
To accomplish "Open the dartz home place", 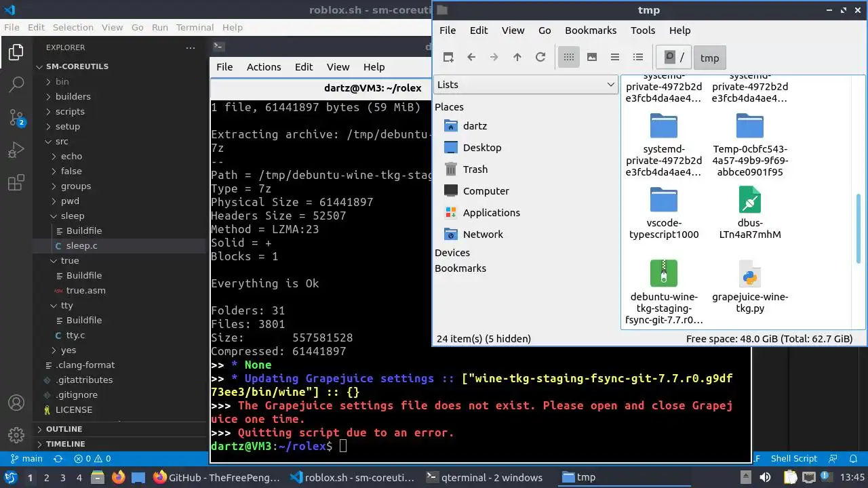I will (475, 126).
